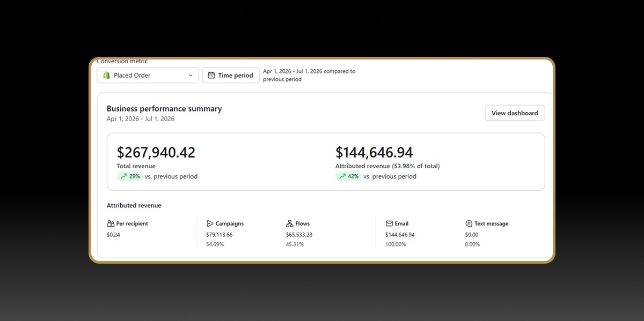Click the Text message label

[x=492, y=223]
